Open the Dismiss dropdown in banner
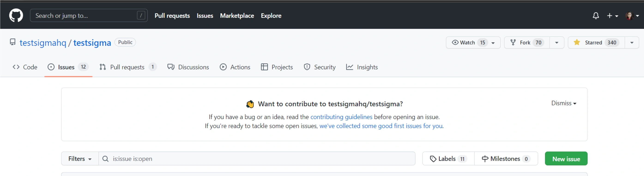Image resolution: width=644 pixels, height=176 pixels. [563, 103]
